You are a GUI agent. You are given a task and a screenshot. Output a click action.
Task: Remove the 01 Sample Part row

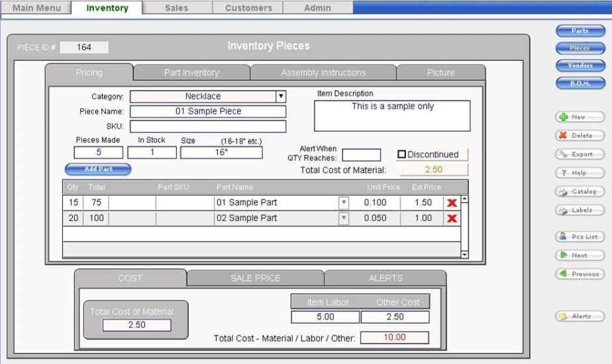pos(453,203)
